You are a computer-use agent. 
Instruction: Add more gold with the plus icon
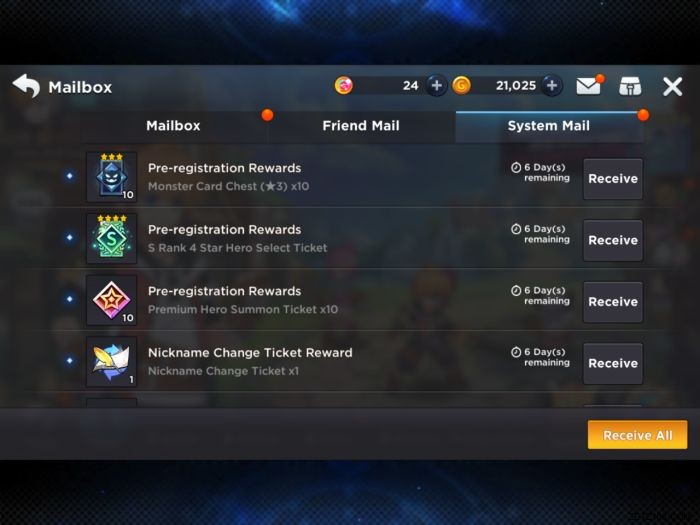tap(552, 85)
